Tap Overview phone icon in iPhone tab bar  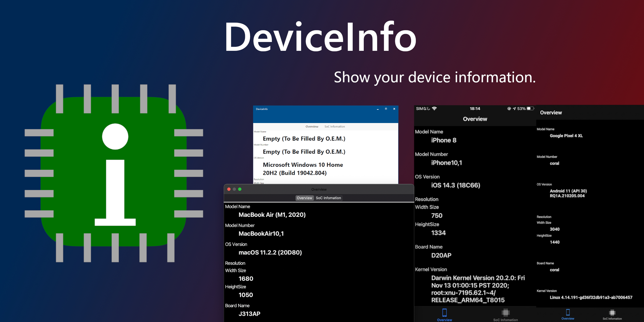click(x=445, y=313)
